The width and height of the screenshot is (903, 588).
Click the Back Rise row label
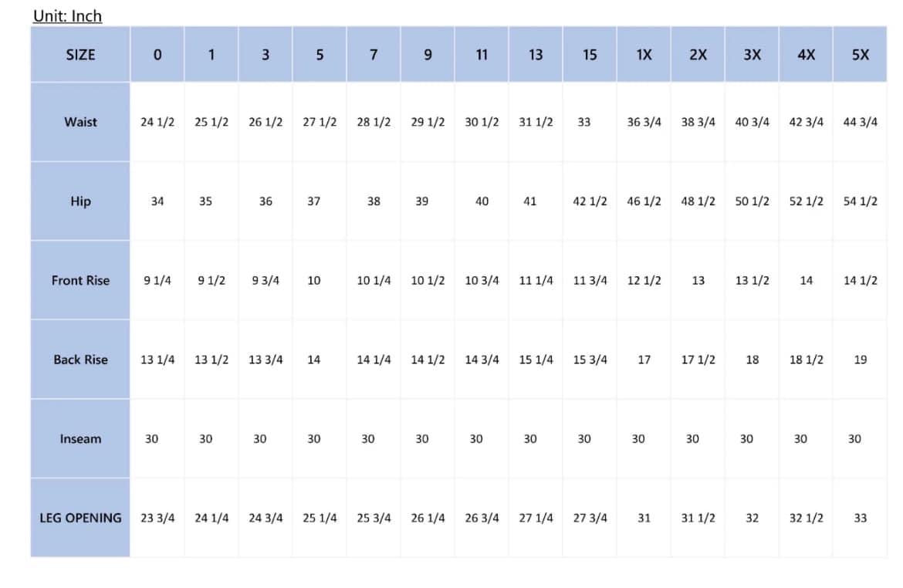click(80, 360)
